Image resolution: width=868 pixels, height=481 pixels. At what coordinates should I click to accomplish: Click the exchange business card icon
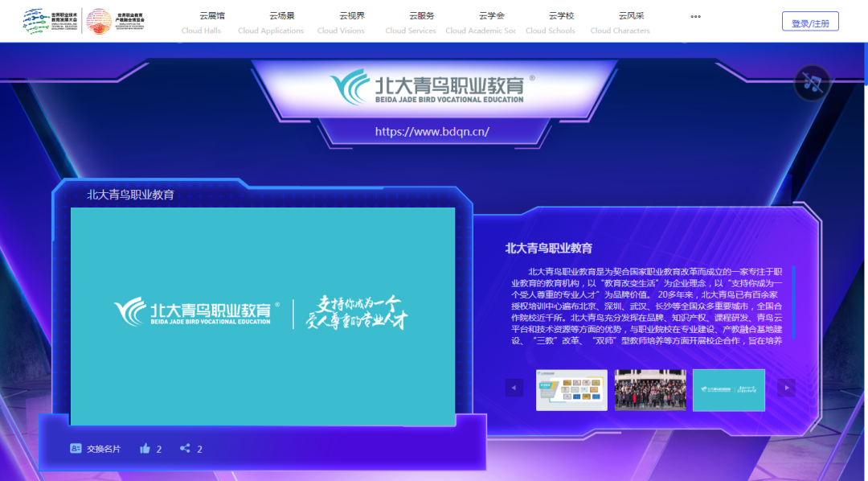point(76,448)
